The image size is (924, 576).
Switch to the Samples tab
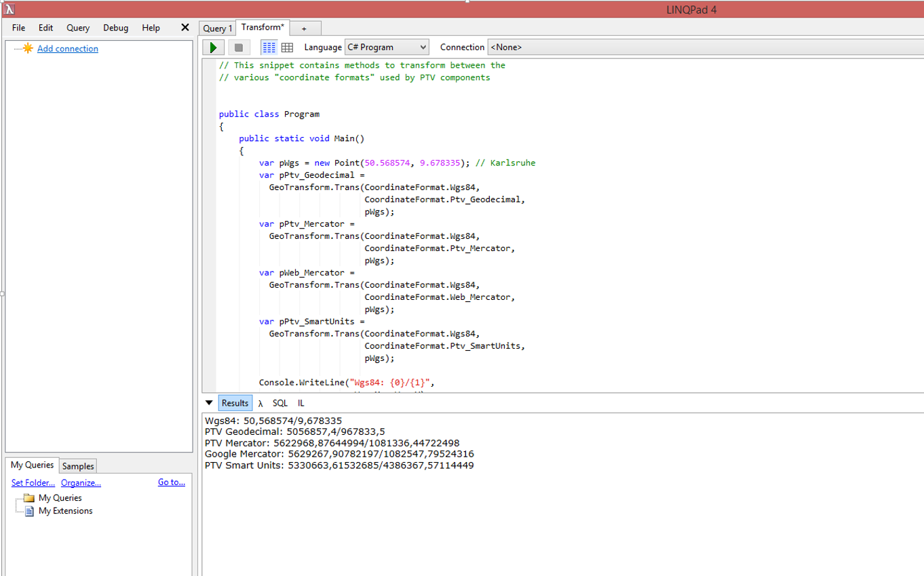point(78,466)
